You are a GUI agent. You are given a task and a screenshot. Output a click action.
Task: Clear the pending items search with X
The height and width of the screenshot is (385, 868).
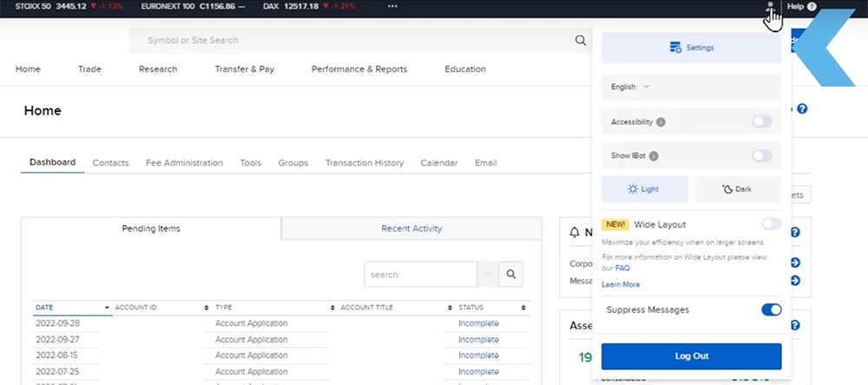pyautogui.click(x=488, y=275)
